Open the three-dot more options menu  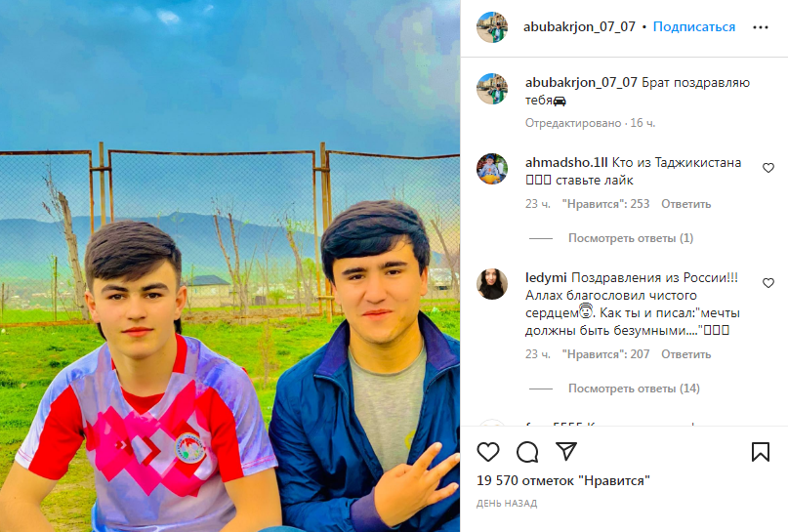coord(761,27)
